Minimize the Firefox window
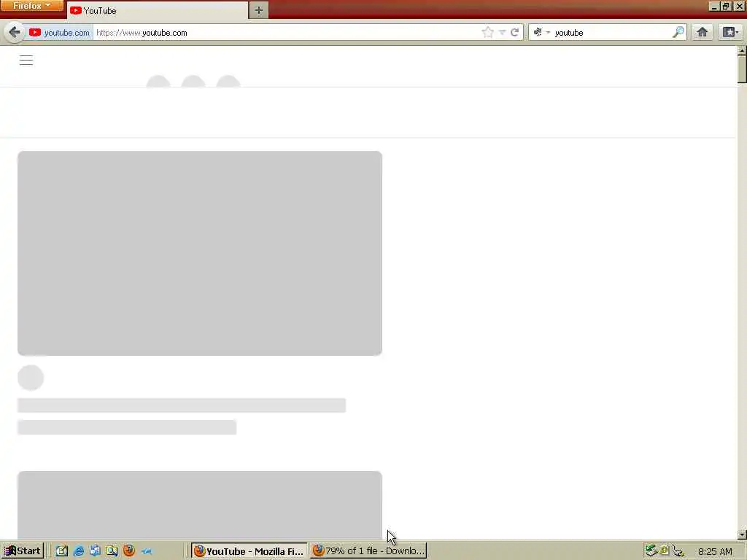 pyautogui.click(x=713, y=6)
